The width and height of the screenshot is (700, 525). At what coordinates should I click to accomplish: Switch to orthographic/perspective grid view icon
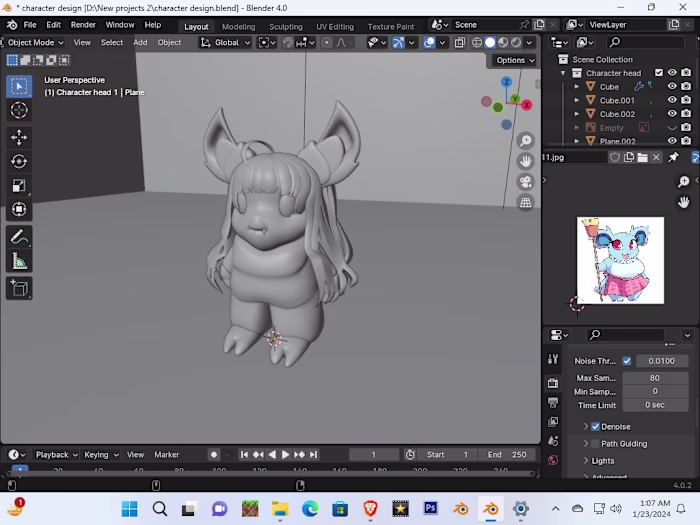click(525, 203)
